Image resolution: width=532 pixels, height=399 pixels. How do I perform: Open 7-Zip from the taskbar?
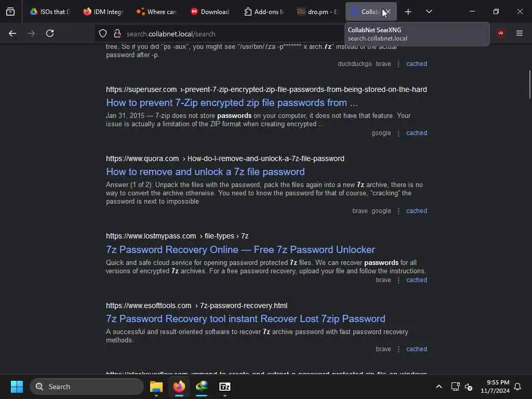click(x=224, y=387)
